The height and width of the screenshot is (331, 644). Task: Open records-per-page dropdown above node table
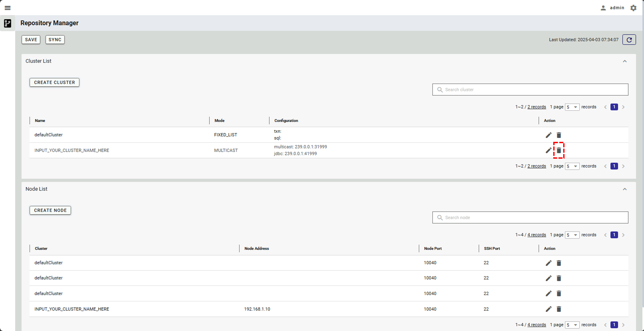(572, 235)
